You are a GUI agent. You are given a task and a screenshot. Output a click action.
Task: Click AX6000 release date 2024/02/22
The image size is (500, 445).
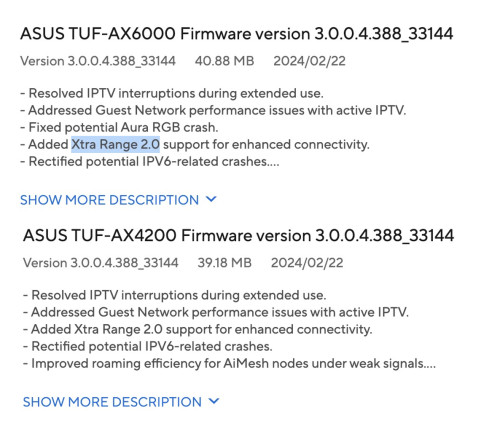click(309, 61)
